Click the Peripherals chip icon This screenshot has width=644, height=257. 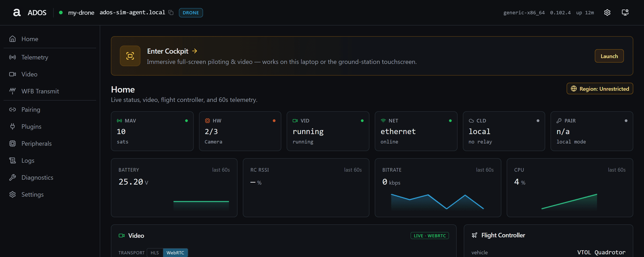point(13,144)
